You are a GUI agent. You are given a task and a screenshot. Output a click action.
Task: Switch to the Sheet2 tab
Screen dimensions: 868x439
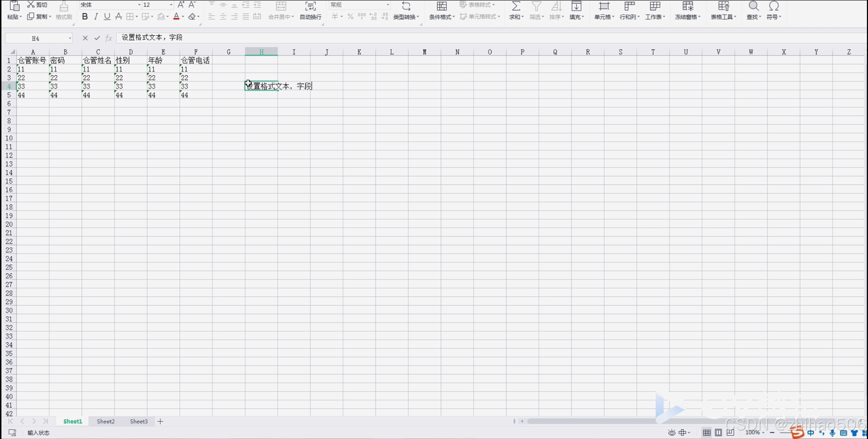click(x=106, y=421)
